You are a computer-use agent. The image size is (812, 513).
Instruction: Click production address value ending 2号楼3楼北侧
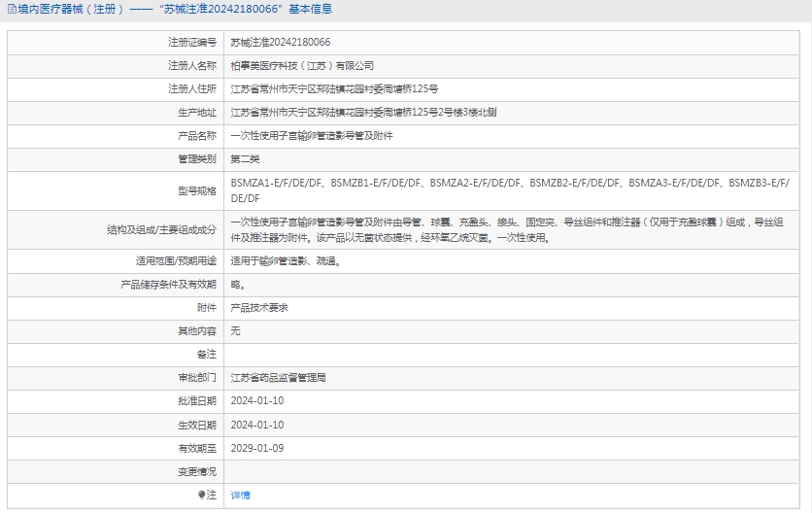click(x=363, y=113)
